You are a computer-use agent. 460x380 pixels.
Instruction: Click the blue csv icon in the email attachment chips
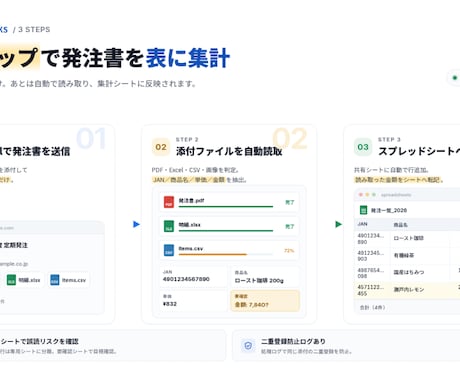click(55, 280)
